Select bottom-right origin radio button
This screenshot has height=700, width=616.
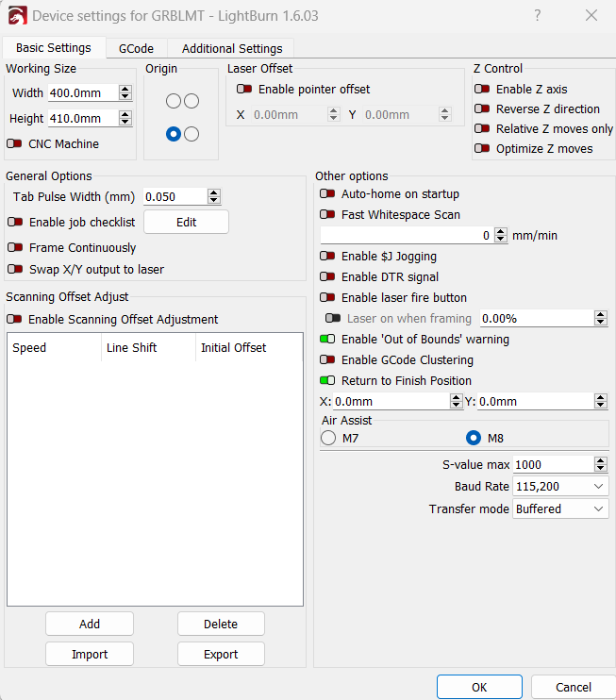191,134
